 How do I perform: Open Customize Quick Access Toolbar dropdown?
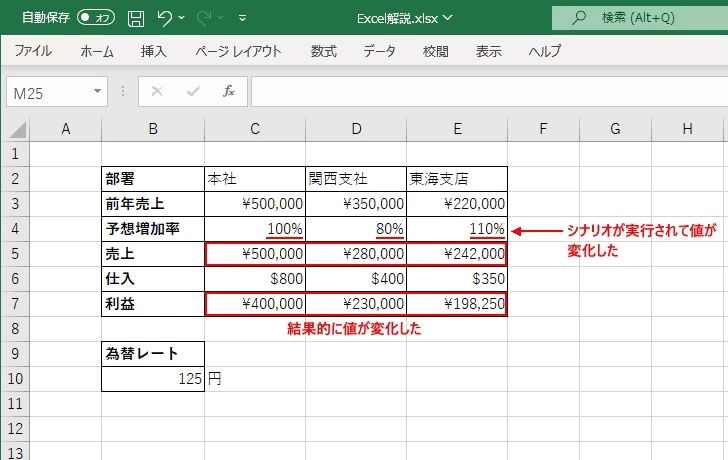[242, 18]
